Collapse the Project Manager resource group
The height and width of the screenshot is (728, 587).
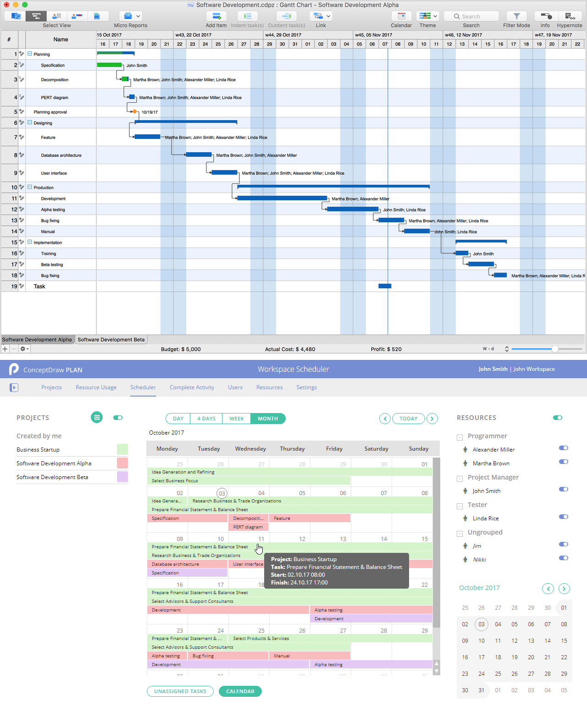click(x=460, y=479)
